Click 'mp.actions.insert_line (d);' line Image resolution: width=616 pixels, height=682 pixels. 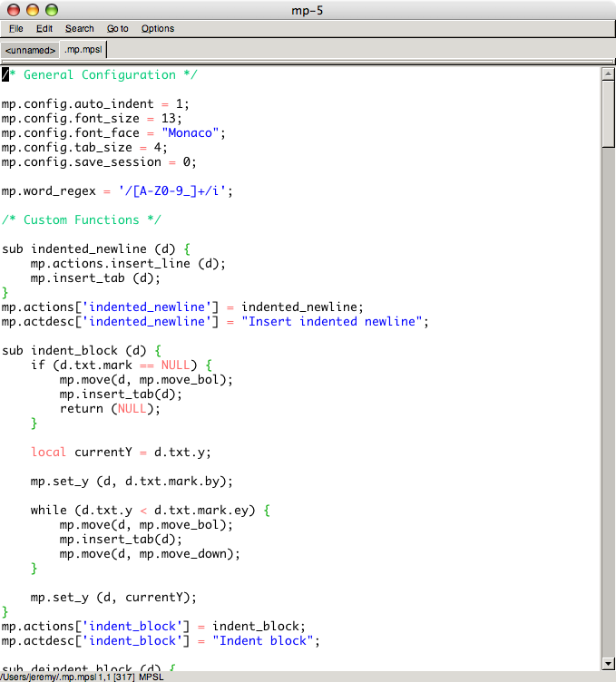(x=128, y=264)
